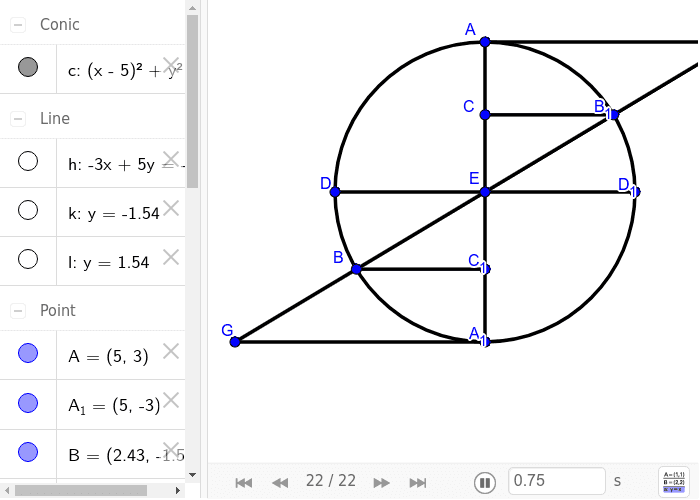Toggle visibility of line h
Viewport: 700px width, 500px height.
click(28, 161)
